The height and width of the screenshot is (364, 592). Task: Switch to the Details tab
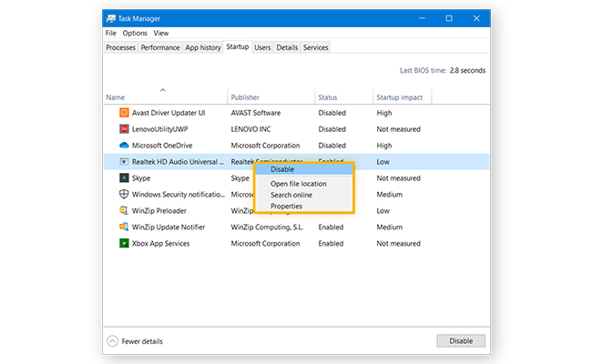[287, 47]
